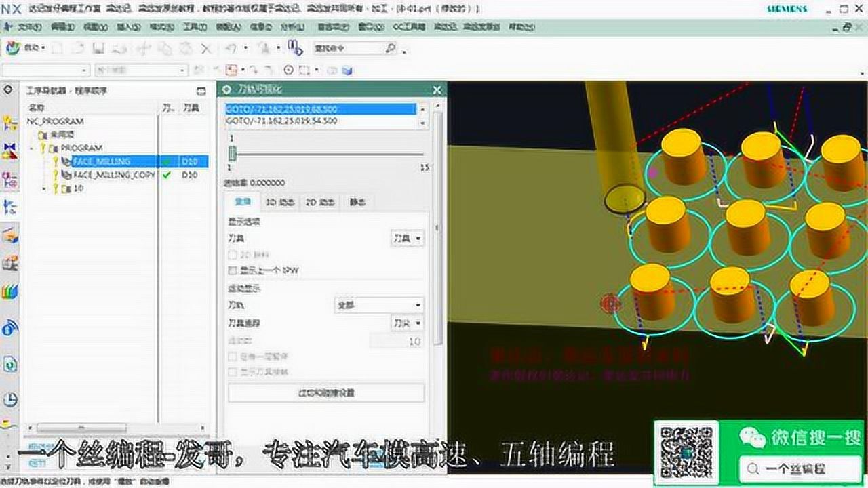868x488 pixels.
Task: Switch to the 3D动态 tab
Action: pos(280,203)
